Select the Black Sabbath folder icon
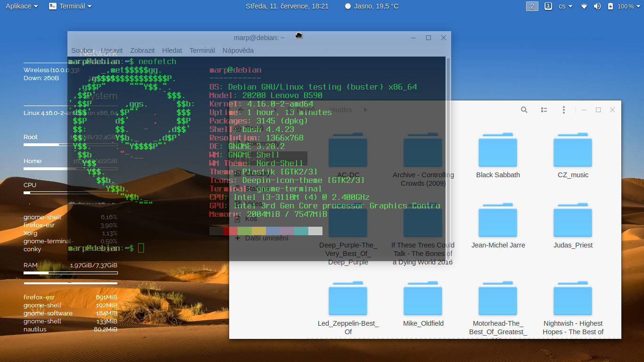Viewport: 644px width, 362px height. (x=498, y=150)
